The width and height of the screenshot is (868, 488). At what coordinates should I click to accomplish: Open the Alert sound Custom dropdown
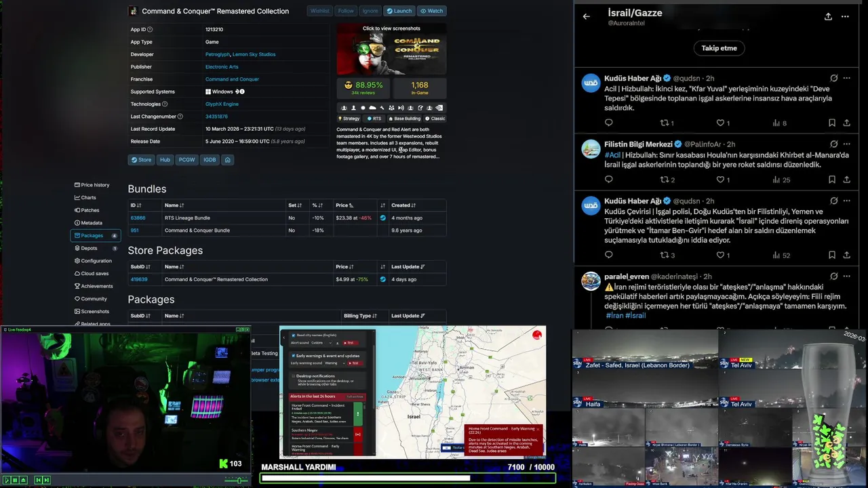(x=321, y=343)
